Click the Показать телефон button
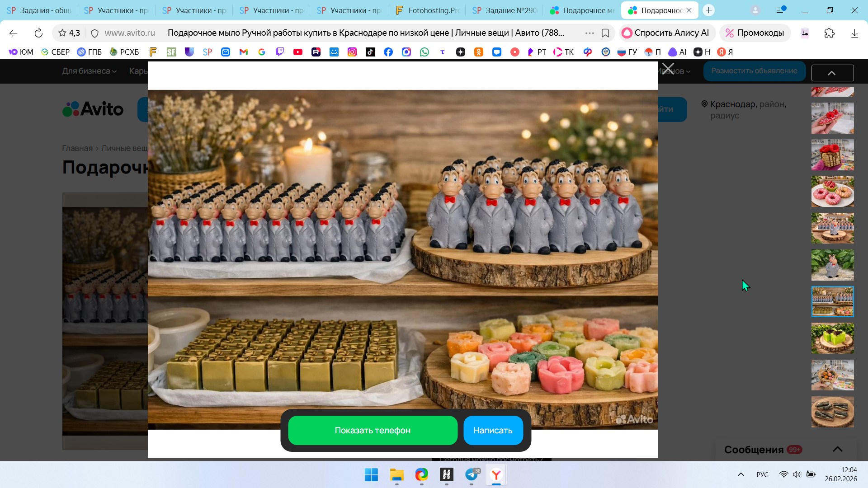This screenshot has width=868, height=488. (x=373, y=430)
